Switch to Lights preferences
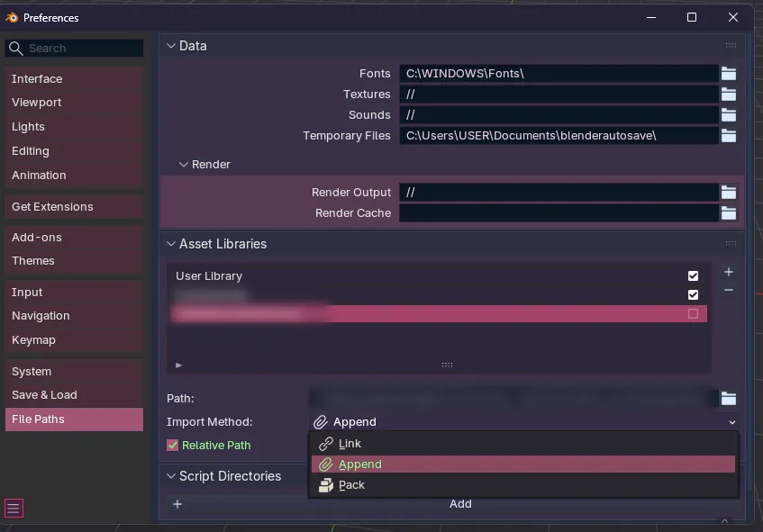763x532 pixels. [74, 127]
